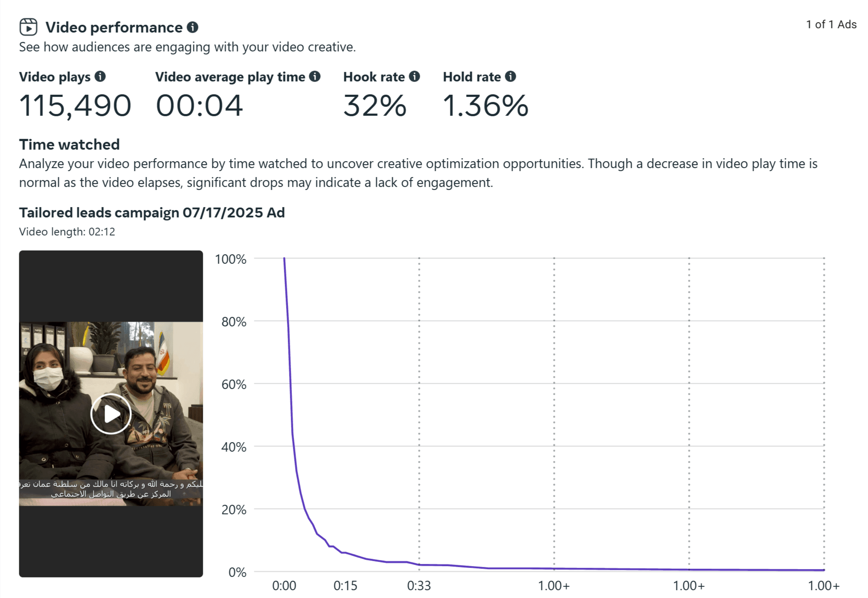Viewport: 868px width, 598px height.
Task: Show Video average play time info tooltip
Action: coord(315,76)
